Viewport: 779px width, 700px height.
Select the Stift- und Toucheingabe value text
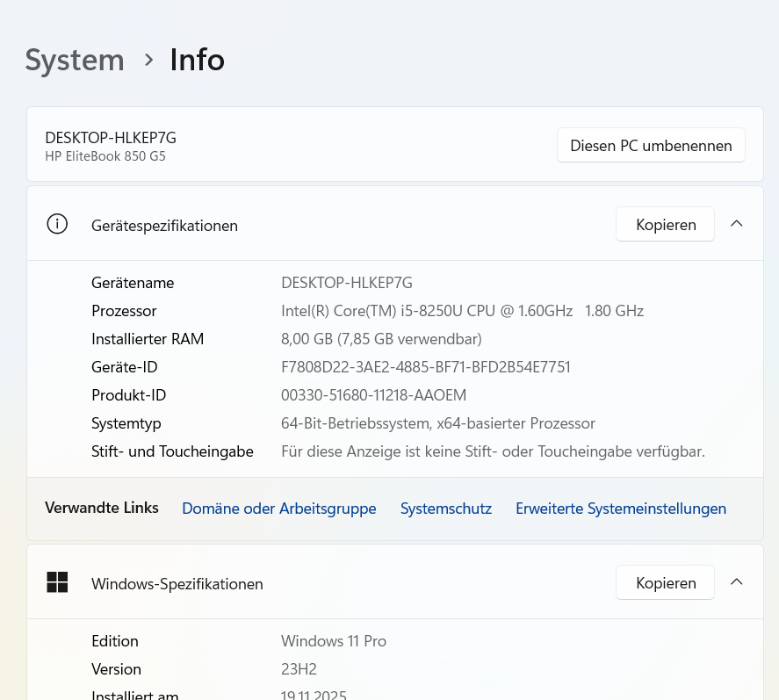click(494, 451)
